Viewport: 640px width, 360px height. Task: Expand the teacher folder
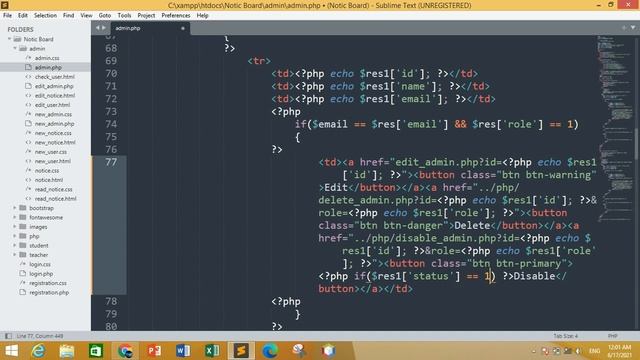point(15,255)
